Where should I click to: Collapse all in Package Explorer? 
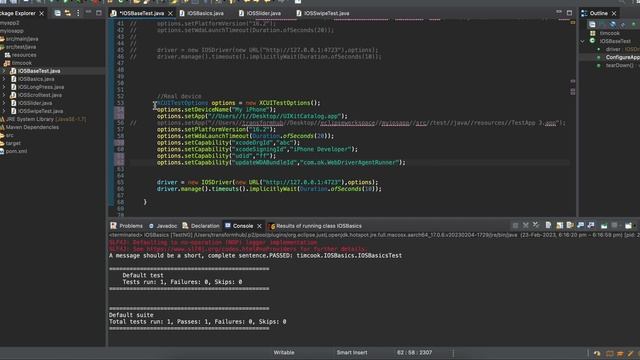pyautogui.click(x=58, y=13)
